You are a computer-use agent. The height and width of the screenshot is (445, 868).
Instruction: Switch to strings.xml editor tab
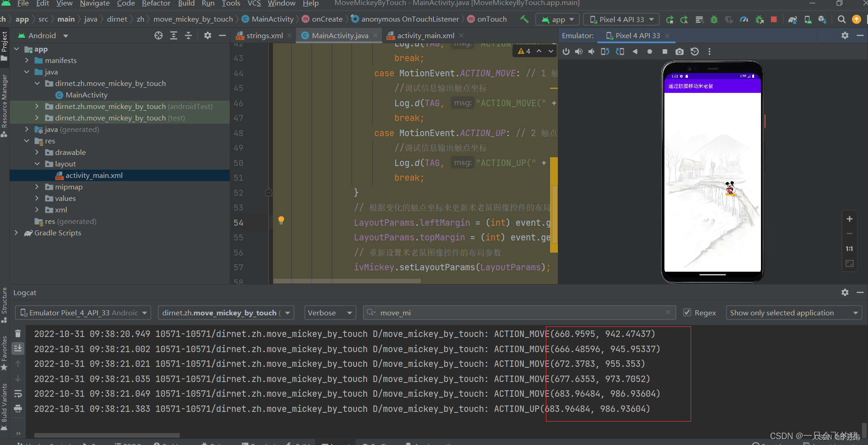coord(264,35)
